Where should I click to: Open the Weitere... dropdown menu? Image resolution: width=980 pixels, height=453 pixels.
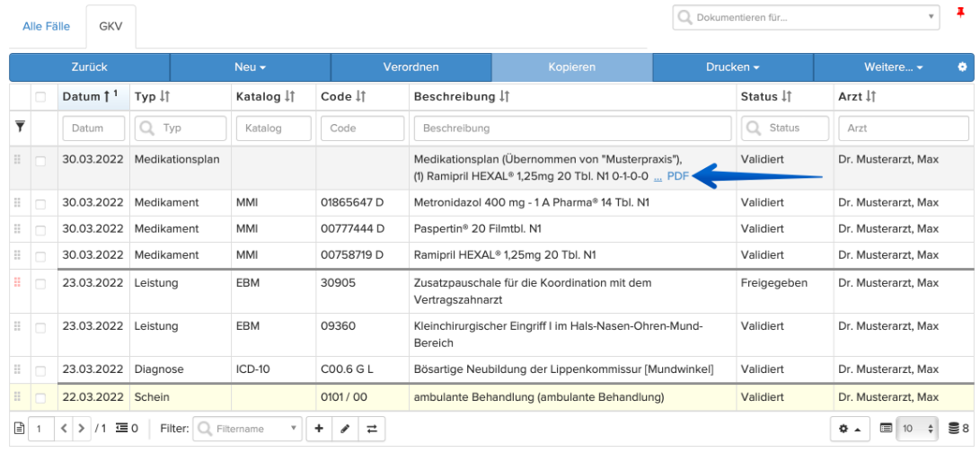click(893, 67)
